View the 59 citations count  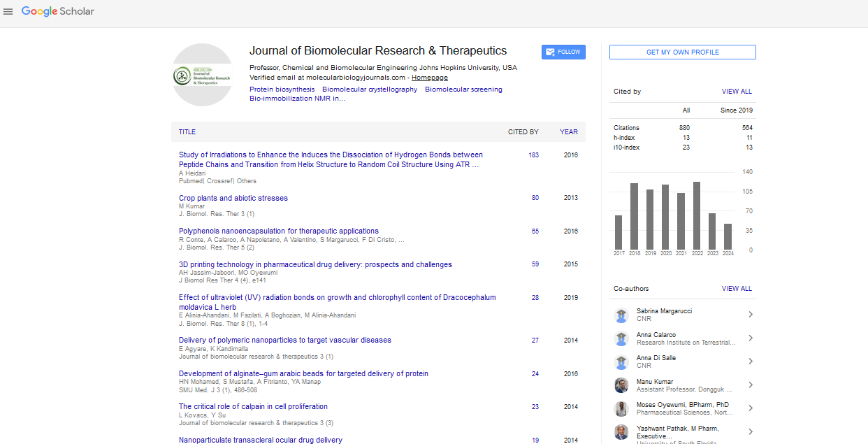pos(535,264)
